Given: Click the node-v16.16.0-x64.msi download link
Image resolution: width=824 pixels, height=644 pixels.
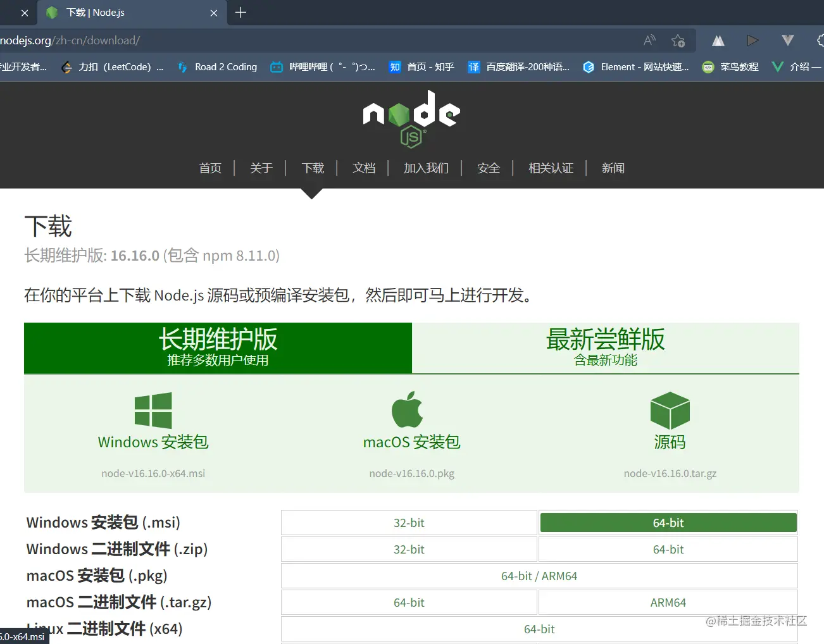Looking at the screenshot, I should point(153,473).
